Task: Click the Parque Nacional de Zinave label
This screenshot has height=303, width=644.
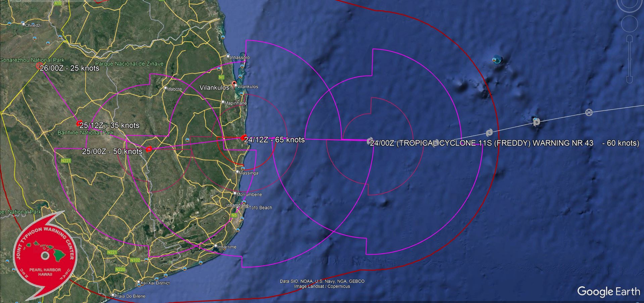Action: coord(129,63)
